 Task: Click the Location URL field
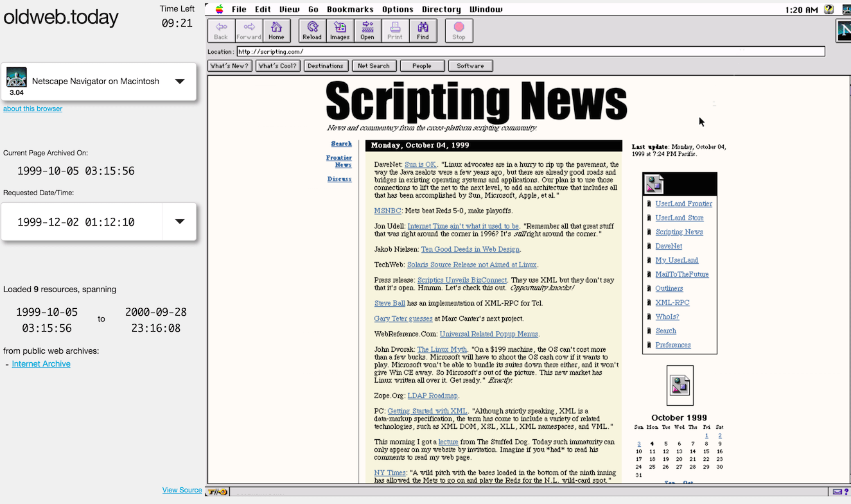tap(531, 51)
